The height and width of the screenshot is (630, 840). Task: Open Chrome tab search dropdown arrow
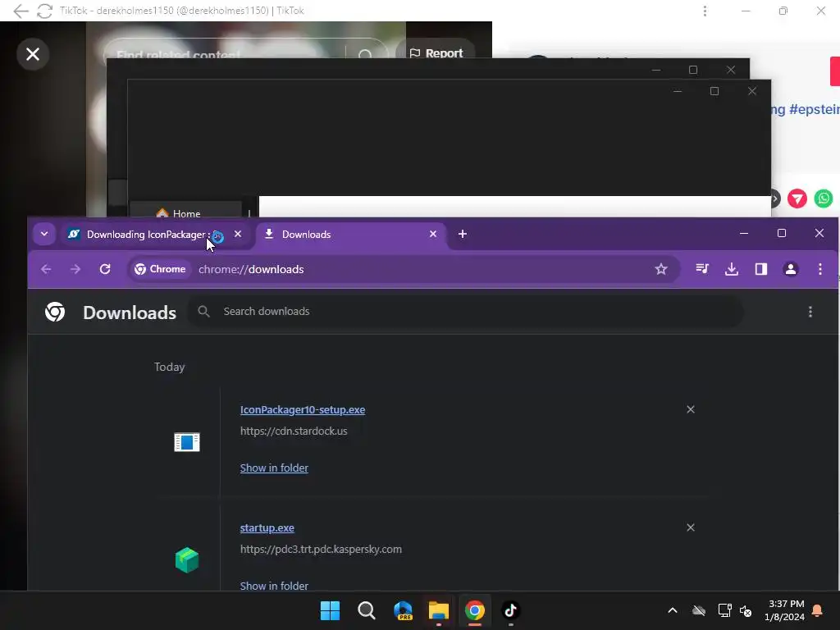tap(44, 234)
